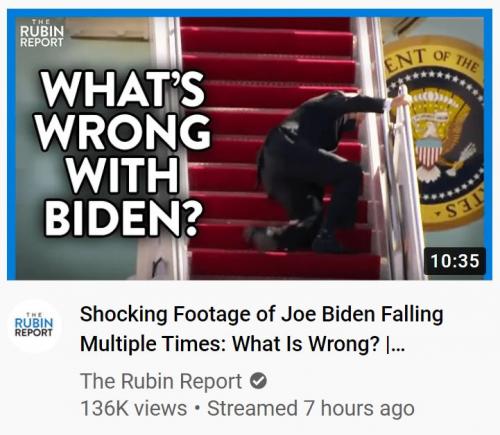Screen dimensions: 500x435
Task: Click the 10:35 duration badge
Action: click(x=455, y=261)
